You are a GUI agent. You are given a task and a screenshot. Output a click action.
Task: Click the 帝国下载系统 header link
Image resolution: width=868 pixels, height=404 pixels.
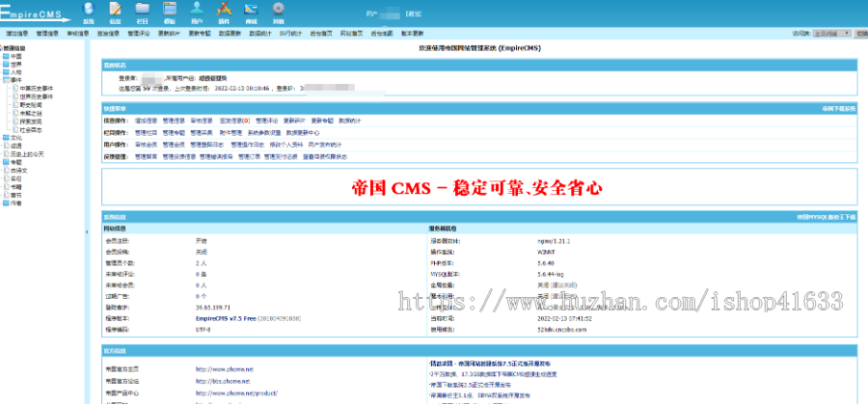coord(839,108)
